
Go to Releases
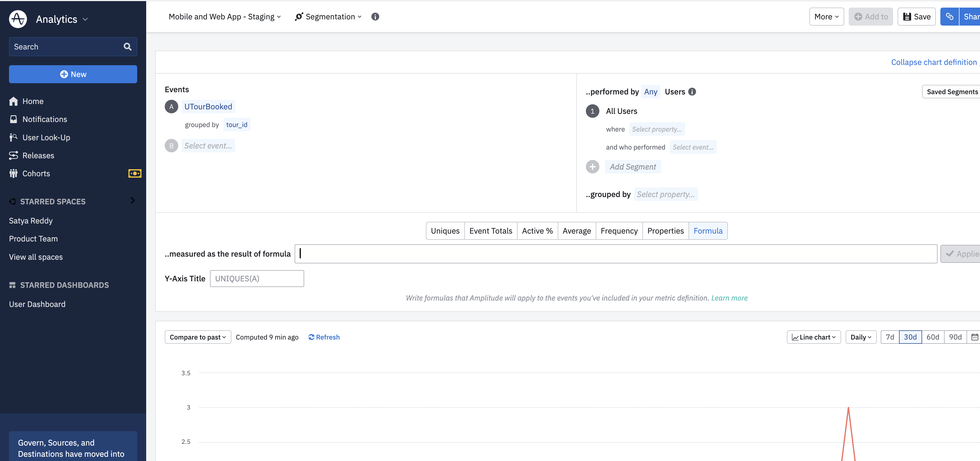tap(38, 155)
